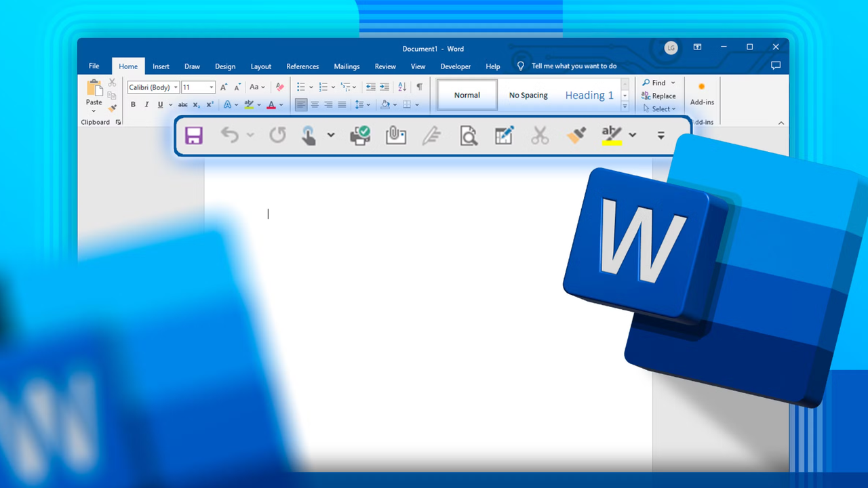Viewport: 868px width, 488px height.
Task: Toggle Show/Hide paragraph marks
Action: pos(420,87)
